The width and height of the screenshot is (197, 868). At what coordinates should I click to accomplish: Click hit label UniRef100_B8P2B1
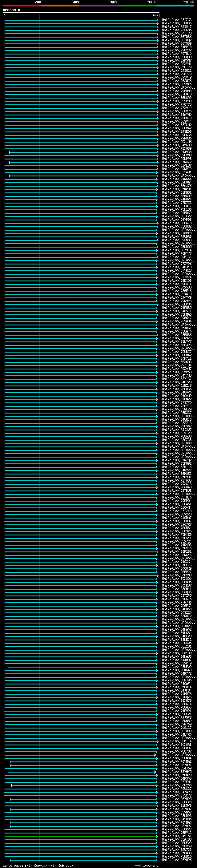coord(176,551)
